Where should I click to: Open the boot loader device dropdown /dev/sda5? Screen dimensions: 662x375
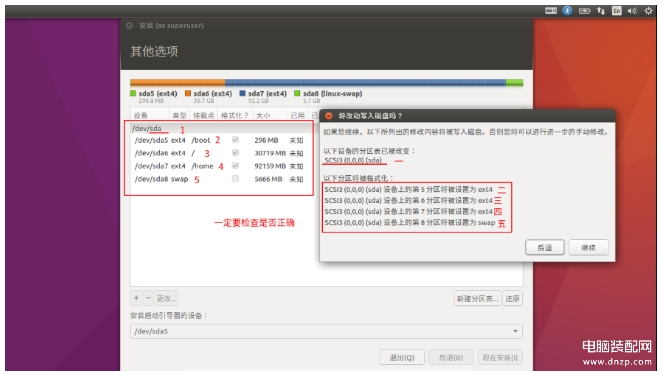tap(326, 331)
